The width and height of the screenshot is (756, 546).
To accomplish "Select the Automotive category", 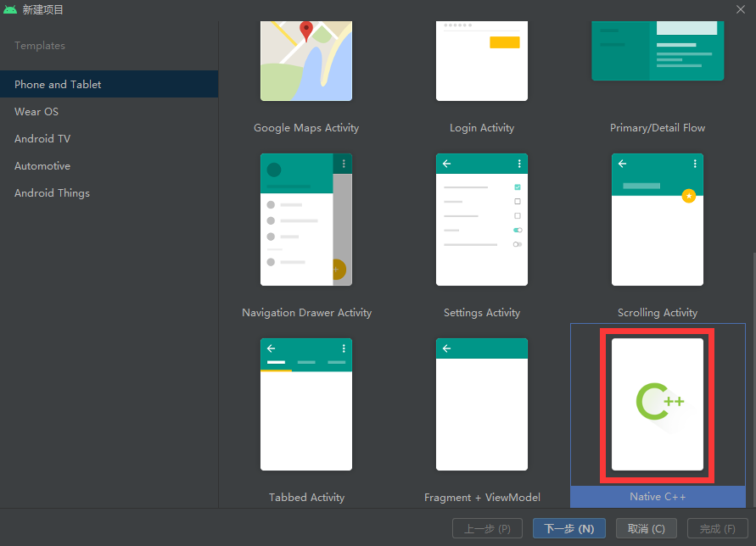I will 42,165.
